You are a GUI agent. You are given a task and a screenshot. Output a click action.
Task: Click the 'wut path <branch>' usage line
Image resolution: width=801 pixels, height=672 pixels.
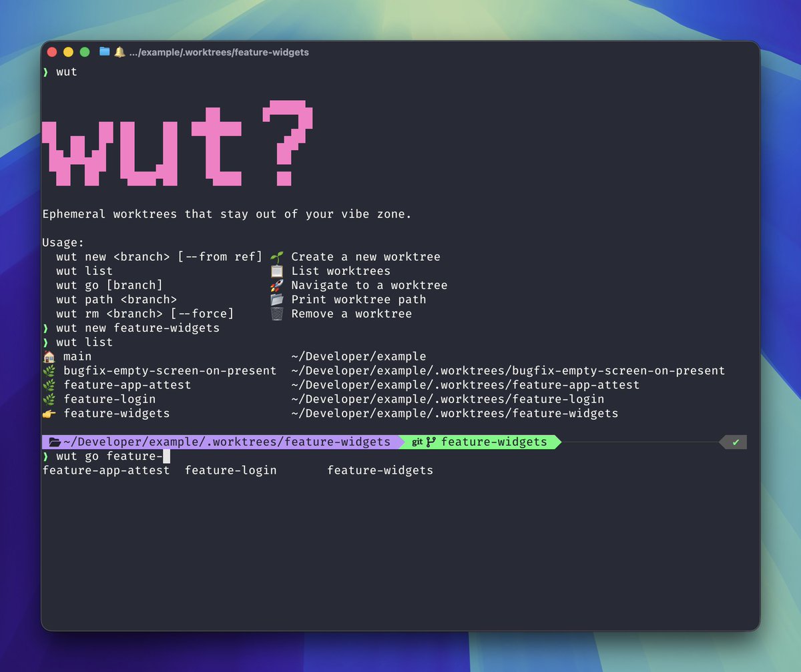coord(117,300)
